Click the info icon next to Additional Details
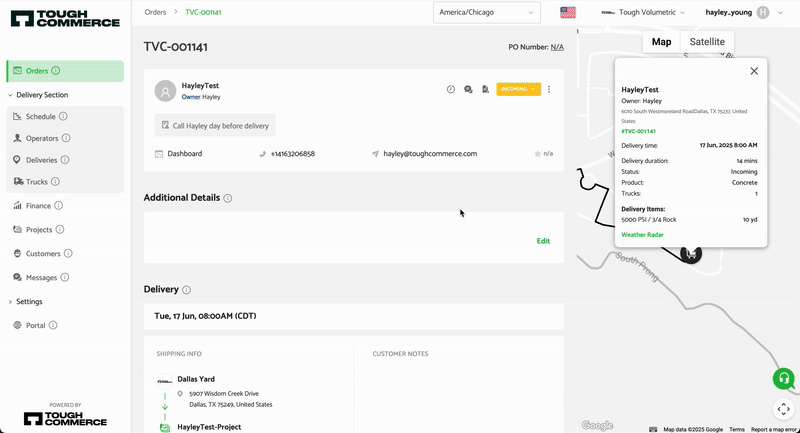 [x=228, y=198]
